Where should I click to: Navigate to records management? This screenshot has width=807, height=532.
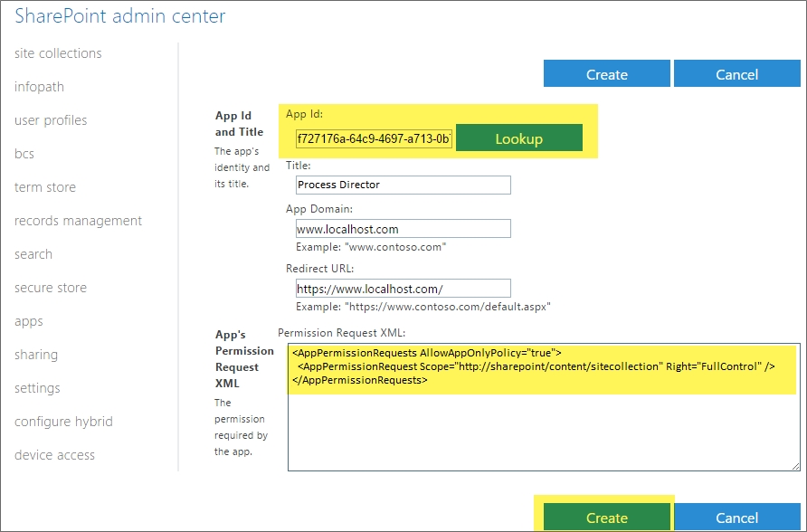tap(78, 221)
